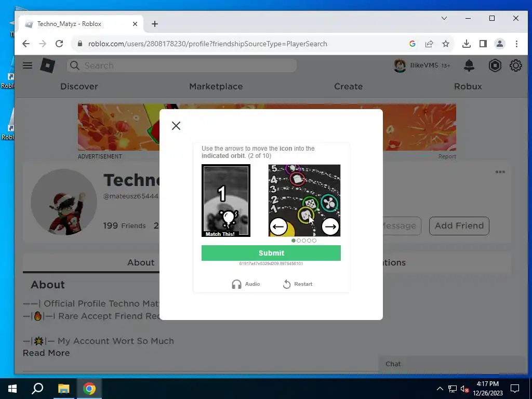Open a new Chrome tab
The image size is (532, 399).
[155, 24]
